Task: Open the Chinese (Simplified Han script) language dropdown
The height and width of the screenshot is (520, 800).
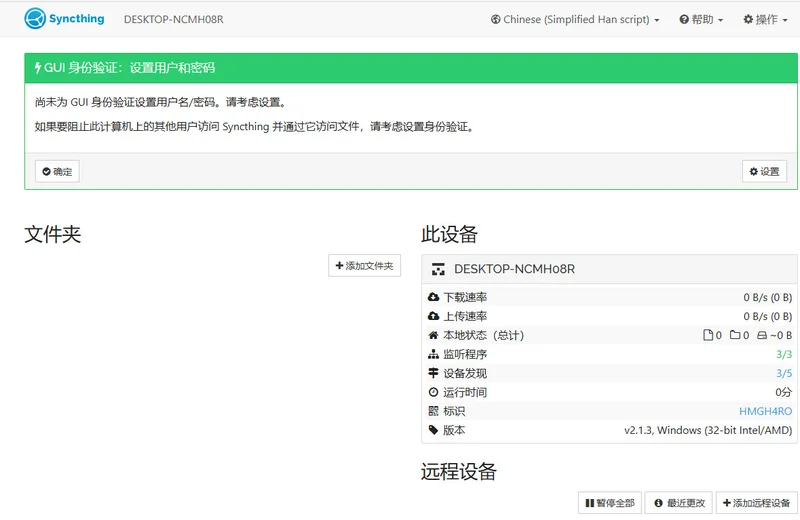Action: [x=575, y=19]
